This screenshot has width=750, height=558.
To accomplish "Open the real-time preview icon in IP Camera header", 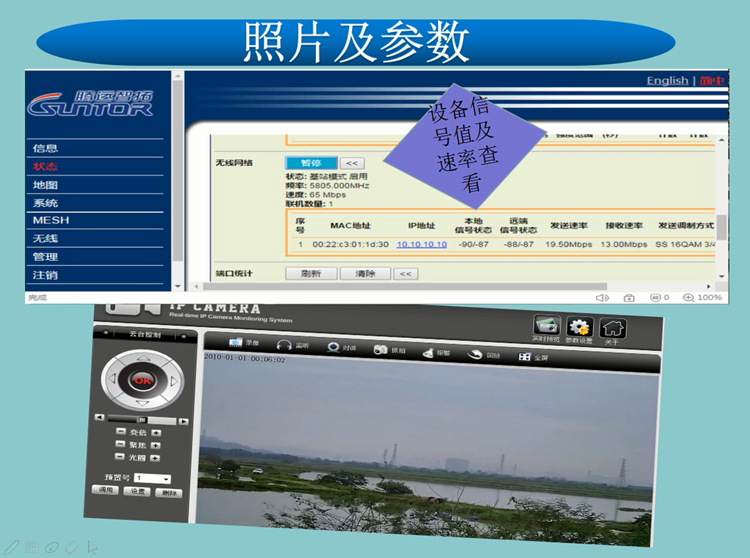I will pos(547,326).
